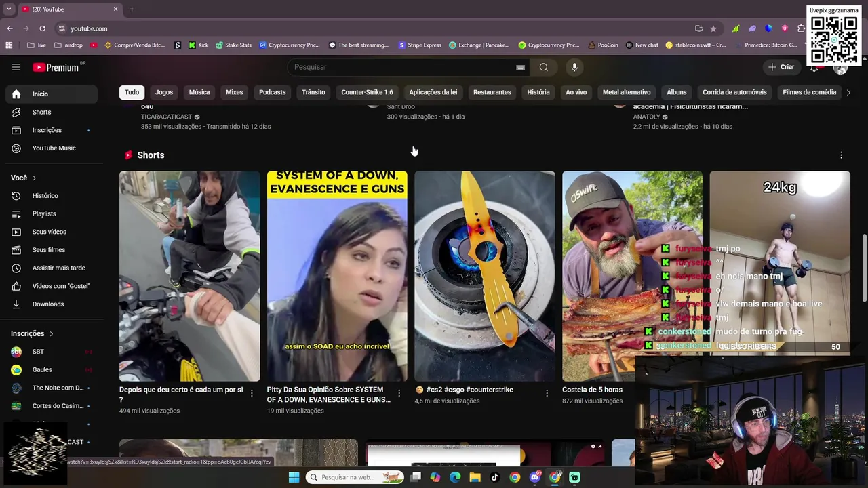Select the Mixes filter chip

pos(235,92)
